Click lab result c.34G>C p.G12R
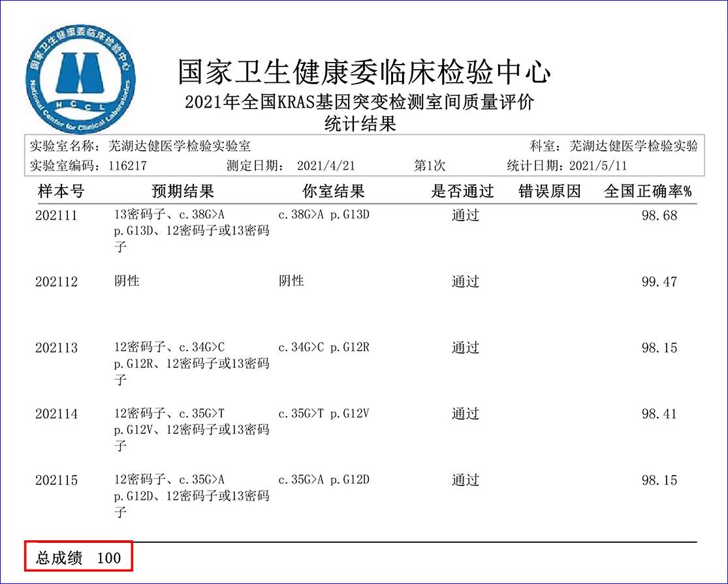Image resolution: width=728 pixels, height=584 pixels. (324, 347)
